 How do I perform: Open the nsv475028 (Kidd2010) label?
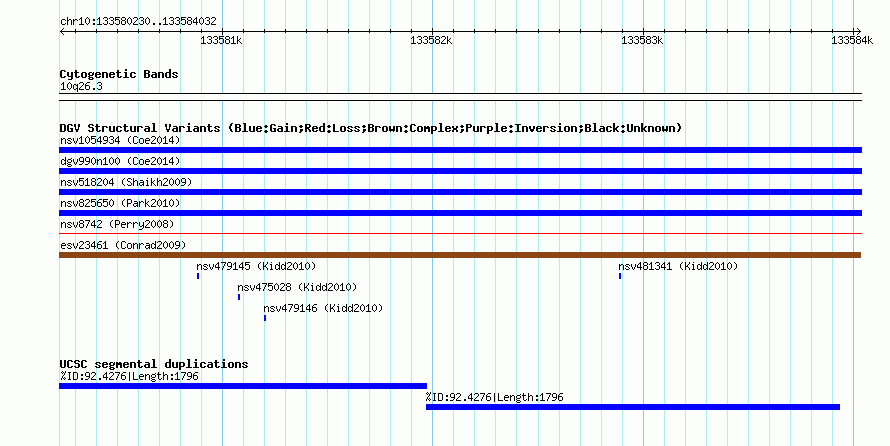tap(297, 287)
